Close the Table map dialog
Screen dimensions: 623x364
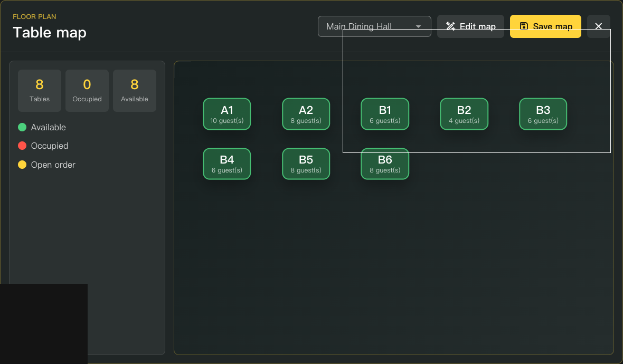[x=598, y=26]
